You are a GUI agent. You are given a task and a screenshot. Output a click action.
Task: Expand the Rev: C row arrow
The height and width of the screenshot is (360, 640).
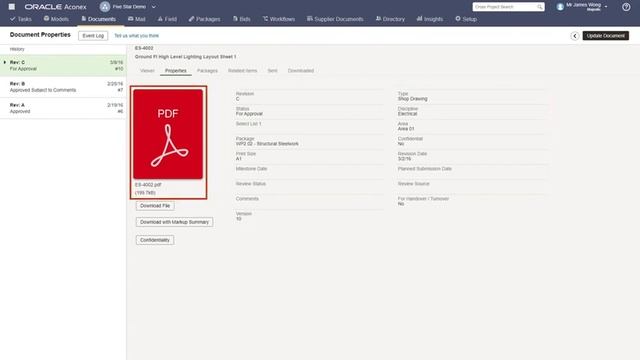point(5,62)
